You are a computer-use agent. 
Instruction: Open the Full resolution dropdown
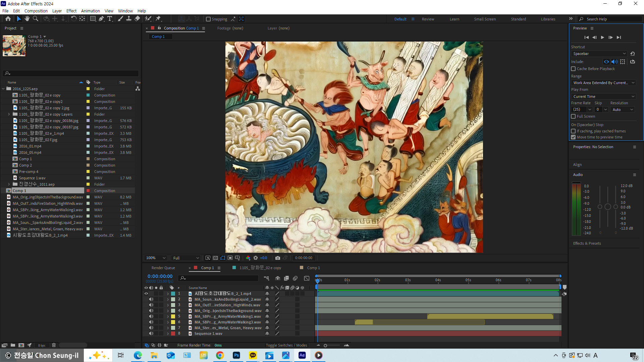(186, 258)
